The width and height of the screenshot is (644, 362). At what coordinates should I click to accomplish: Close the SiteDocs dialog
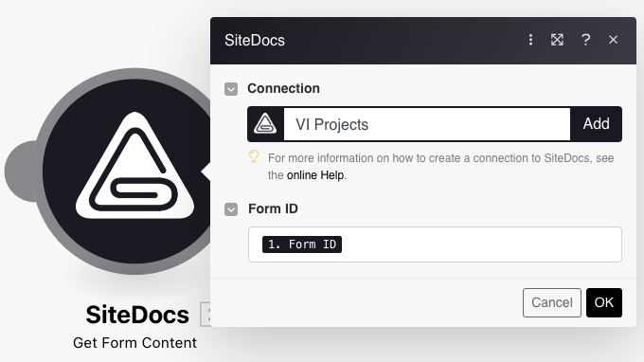[x=613, y=40]
